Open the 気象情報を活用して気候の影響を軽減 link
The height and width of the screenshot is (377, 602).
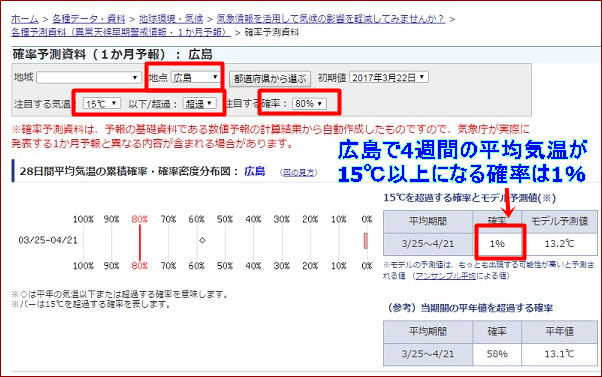(331, 18)
